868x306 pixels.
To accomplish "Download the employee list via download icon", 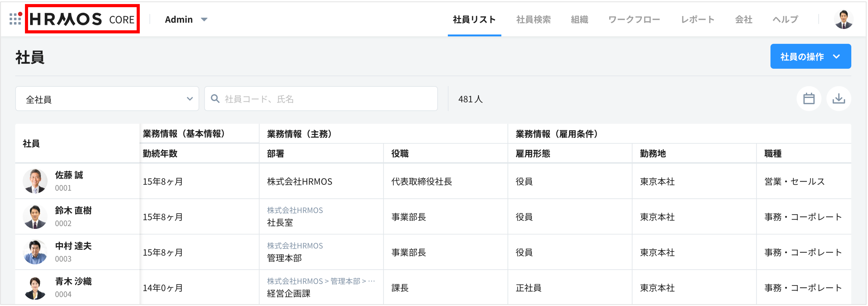I will tap(838, 99).
